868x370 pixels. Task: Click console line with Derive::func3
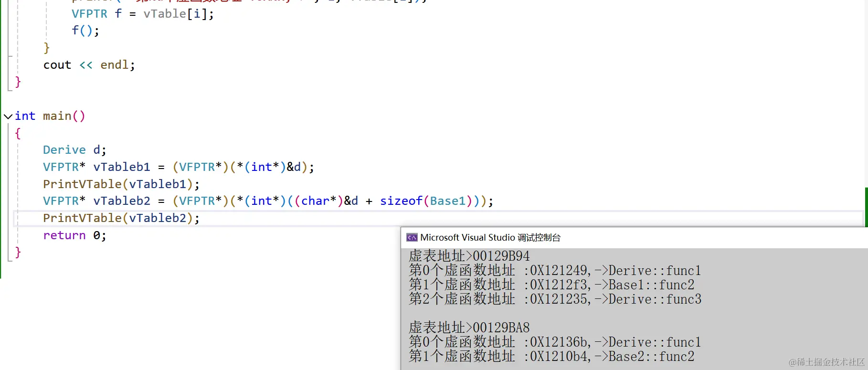555,299
